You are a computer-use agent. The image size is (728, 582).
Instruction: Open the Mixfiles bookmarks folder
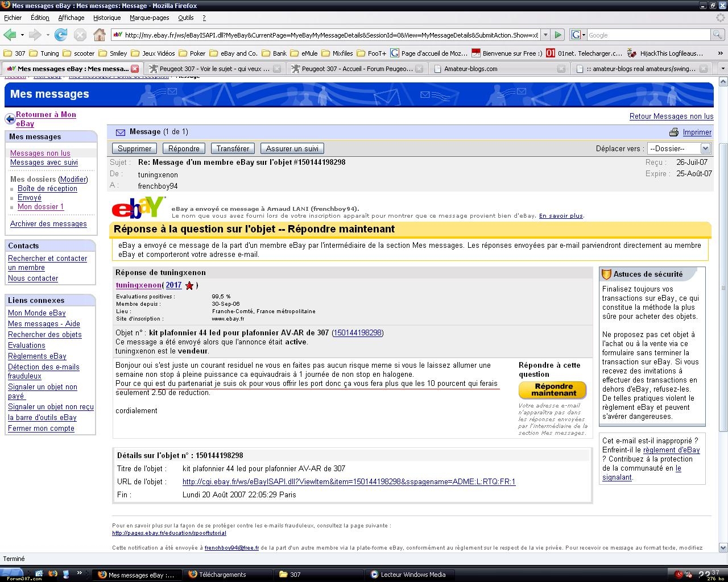[x=337, y=53]
